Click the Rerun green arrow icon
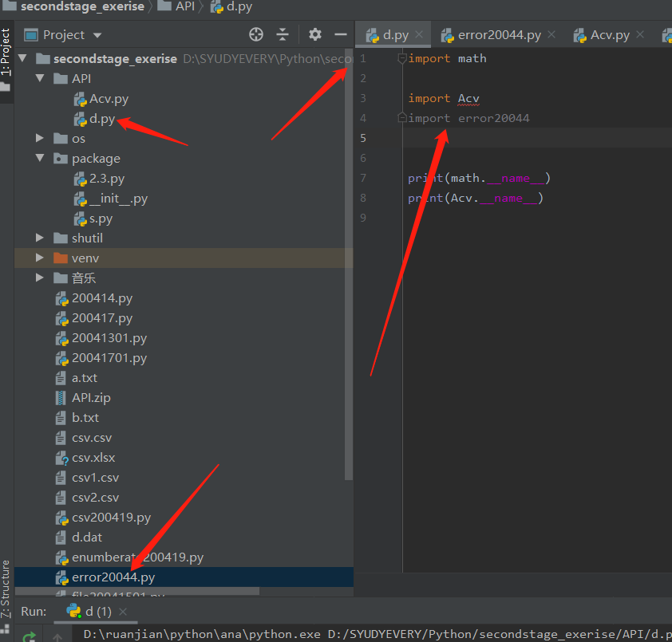The width and height of the screenshot is (672, 642). coord(29,637)
